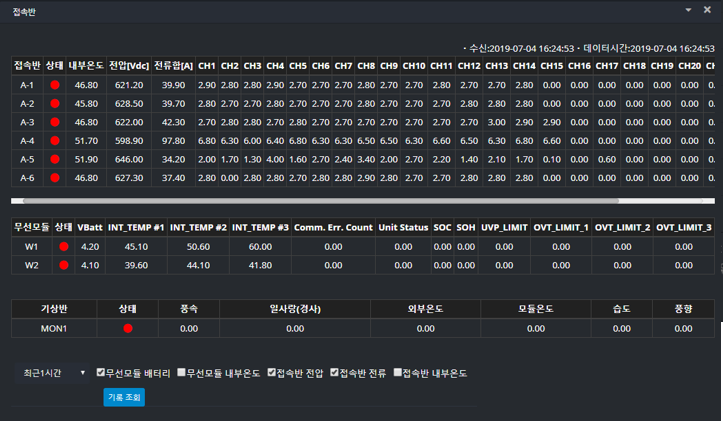Collapse panel using the title bar arrow

tap(688, 9)
